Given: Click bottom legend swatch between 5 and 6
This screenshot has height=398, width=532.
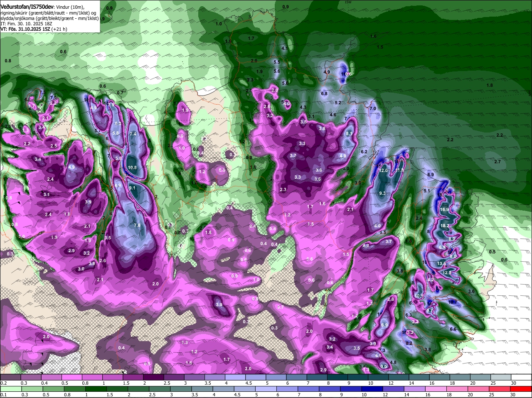Looking at the screenshot, I should [266, 389].
